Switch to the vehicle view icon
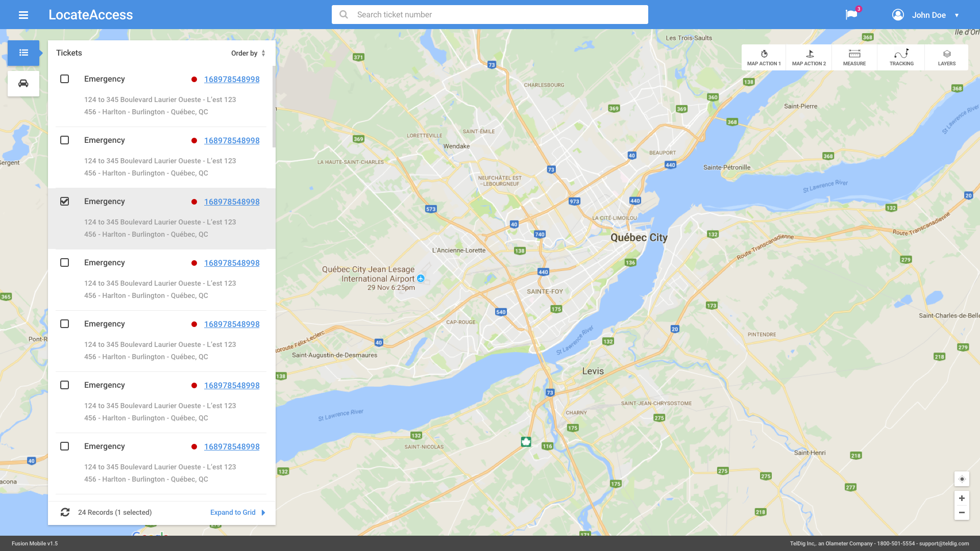980x551 pixels. (23, 84)
